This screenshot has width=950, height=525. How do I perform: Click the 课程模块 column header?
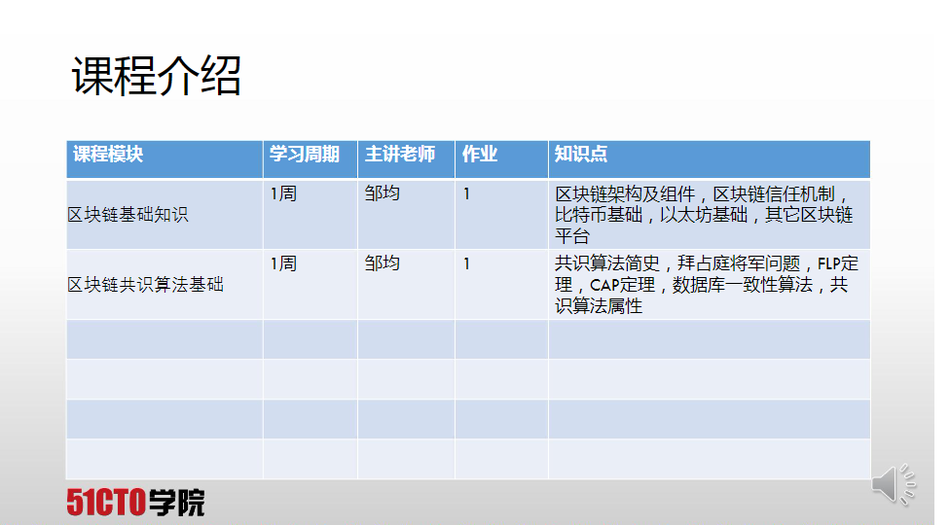pos(108,155)
